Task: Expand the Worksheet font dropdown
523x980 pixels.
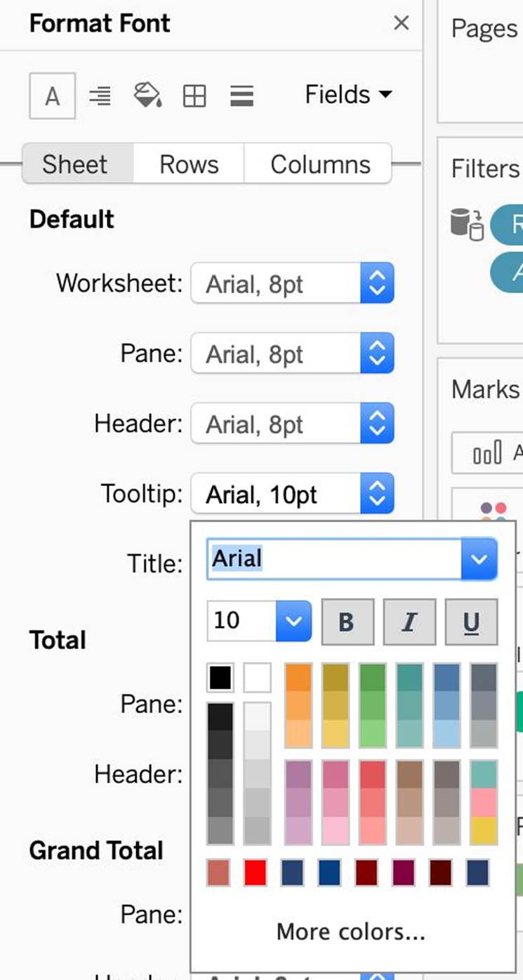Action: coord(377,284)
